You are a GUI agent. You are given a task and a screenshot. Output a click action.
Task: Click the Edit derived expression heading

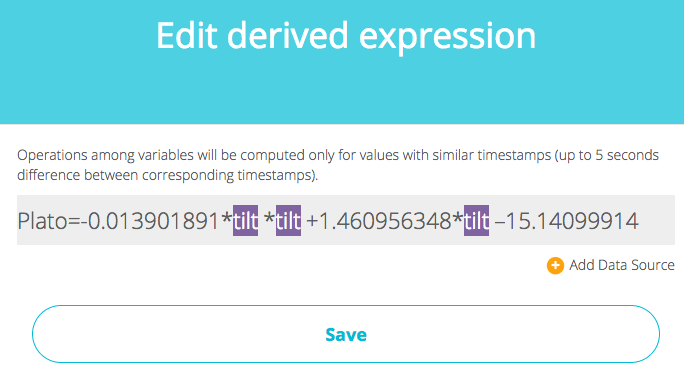[346, 37]
